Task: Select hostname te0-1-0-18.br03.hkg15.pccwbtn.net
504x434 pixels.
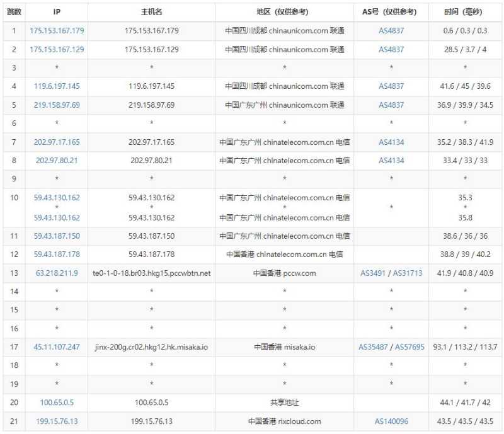Action: tap(151, 273)
